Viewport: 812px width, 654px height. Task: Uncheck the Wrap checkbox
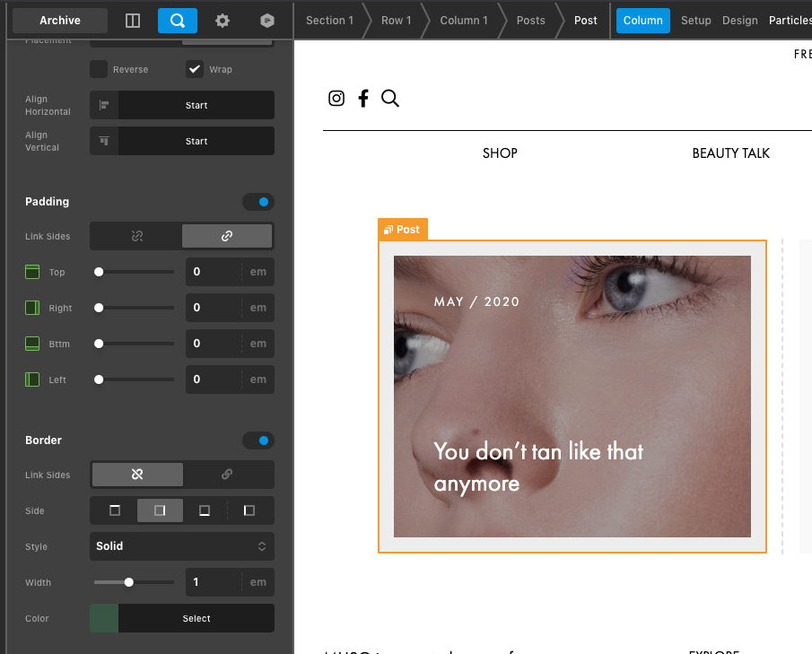point(195,69)
